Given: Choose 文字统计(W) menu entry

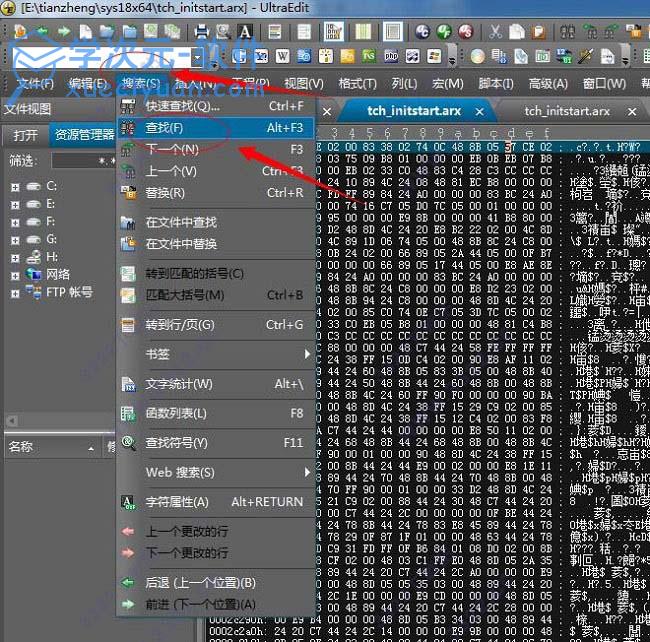Looking at the screenshot, I should [216, 384].
